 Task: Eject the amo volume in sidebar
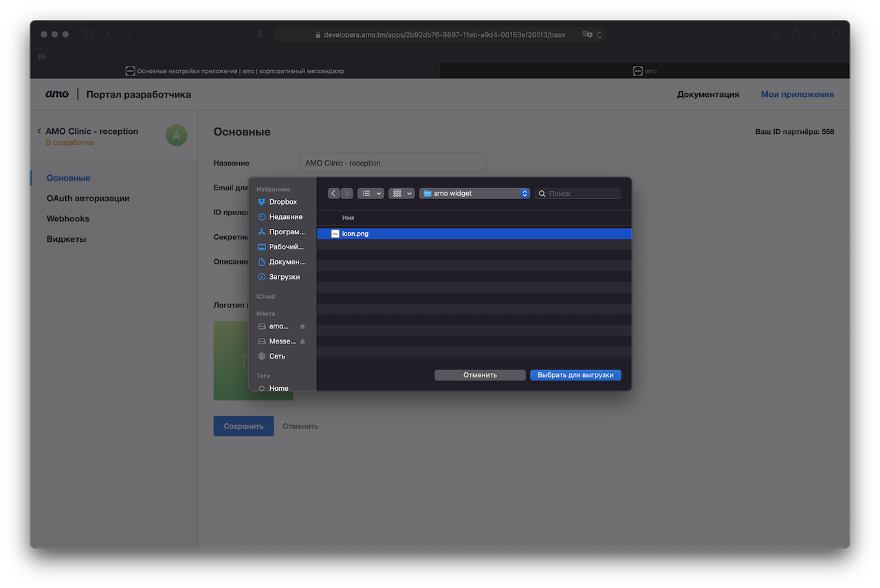(302, 326)
